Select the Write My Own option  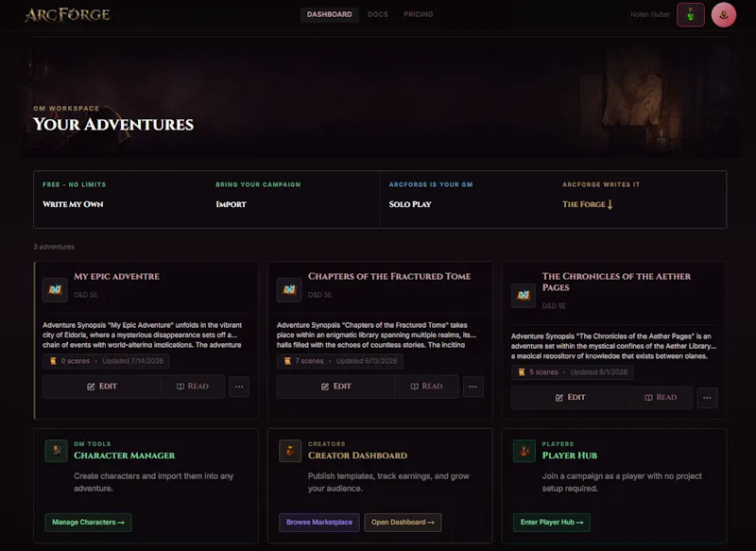120,199
